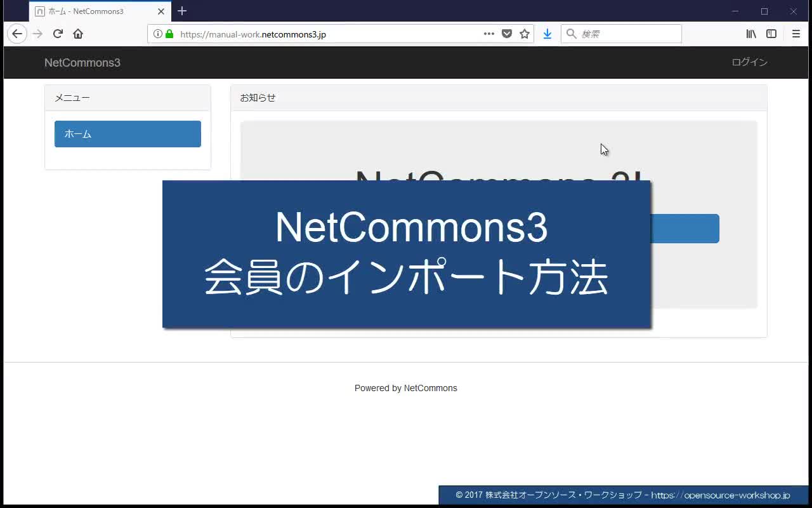Save page to Pocket icon
812x508 pixels.
click(x=507, y=34)
